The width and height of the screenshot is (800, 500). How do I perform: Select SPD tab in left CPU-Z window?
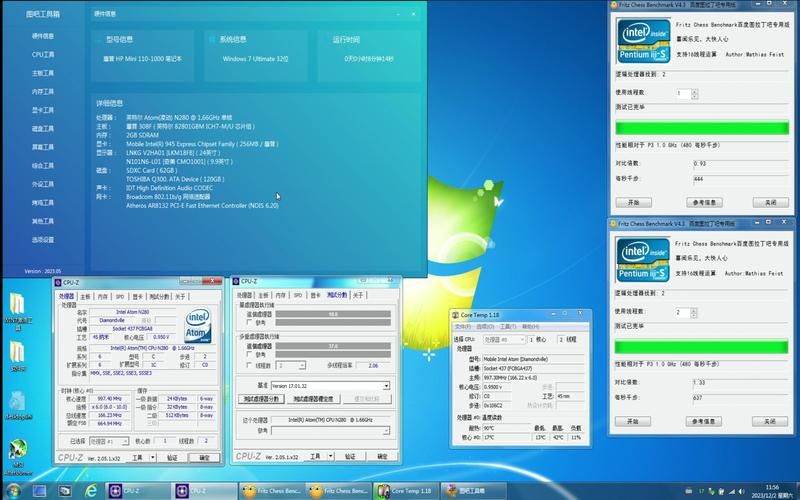point(120,296)
